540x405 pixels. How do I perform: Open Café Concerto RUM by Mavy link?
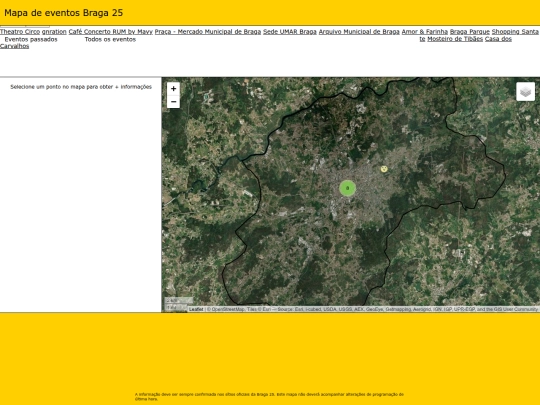pos(111,32)
